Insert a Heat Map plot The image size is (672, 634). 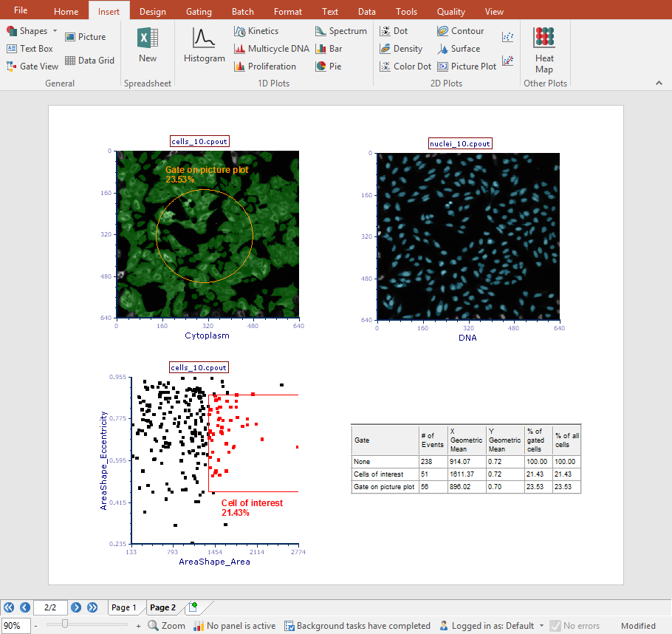pyautogui.click(x=544, y=50)
